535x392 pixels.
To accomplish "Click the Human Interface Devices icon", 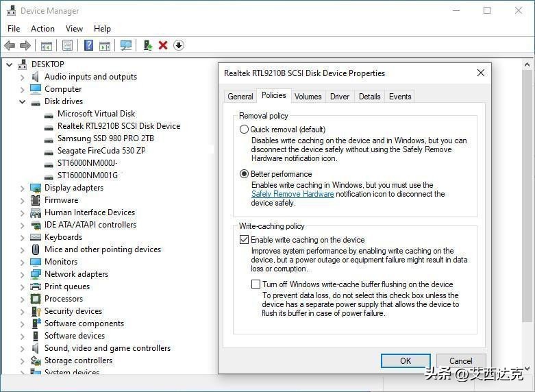I will click(x=36, y=212).
